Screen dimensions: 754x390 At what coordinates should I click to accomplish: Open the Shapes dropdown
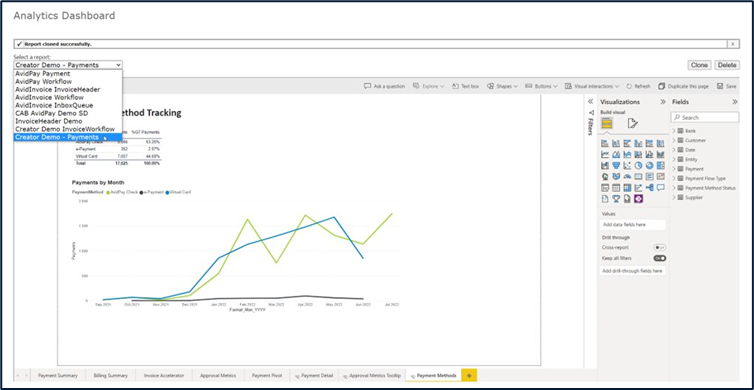502,86
